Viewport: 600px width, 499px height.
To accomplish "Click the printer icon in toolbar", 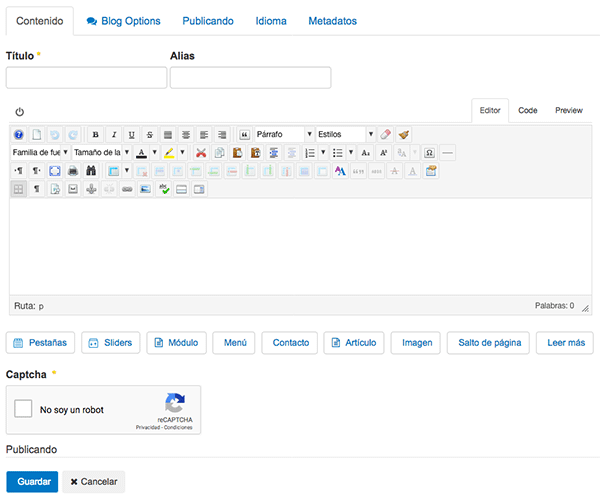I will [73, 171].
